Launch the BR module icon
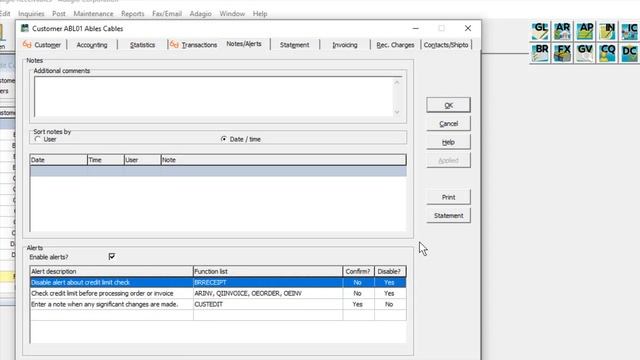The image size is (640, 360). [x=540, y=53]
